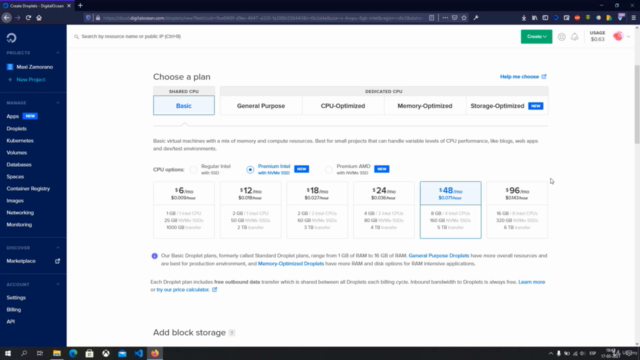This screenshot has height=360, width=640.
Task: Open Databases in the sidebar
Action: point(19,164)
